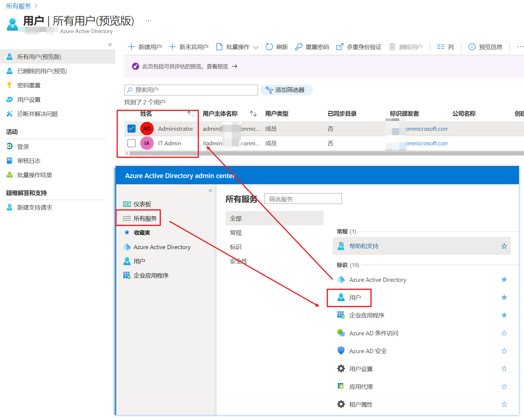Expand the Bulk operations (批量操作) dropdown

pos(256,47)
